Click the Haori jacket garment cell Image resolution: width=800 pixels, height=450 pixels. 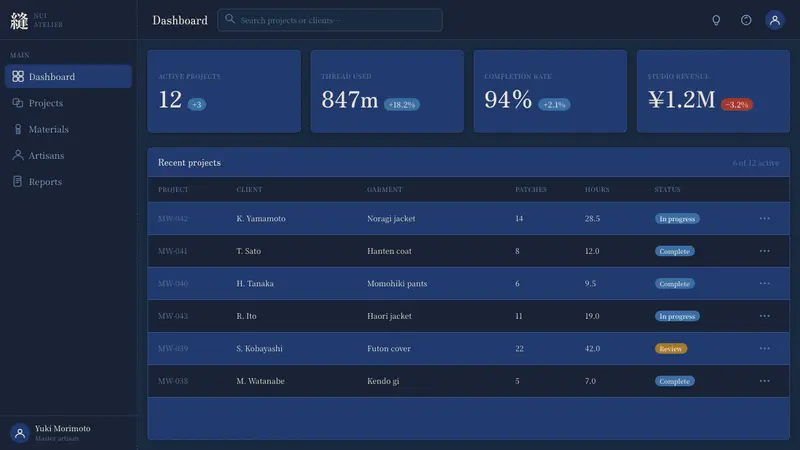389,316
